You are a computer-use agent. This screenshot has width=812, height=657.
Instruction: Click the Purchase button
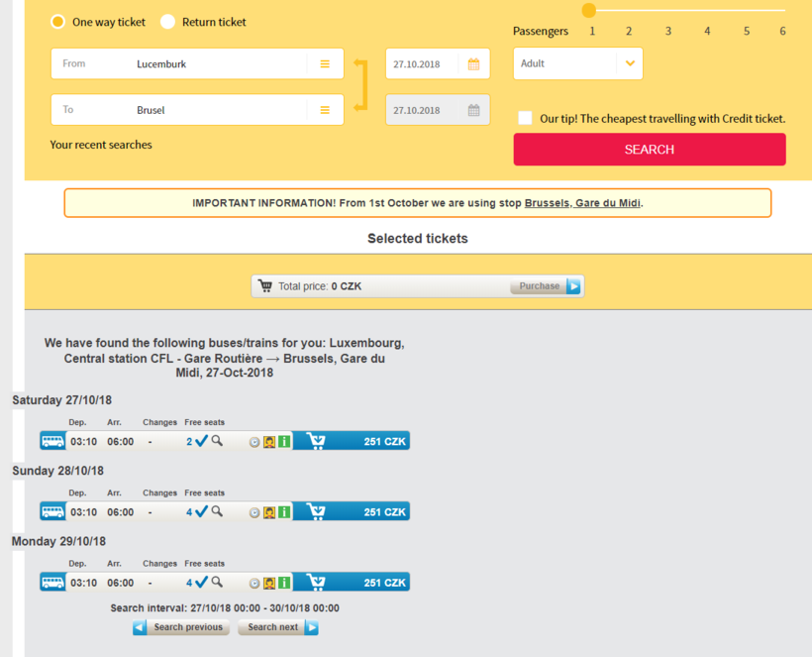[x=546, y=286]
